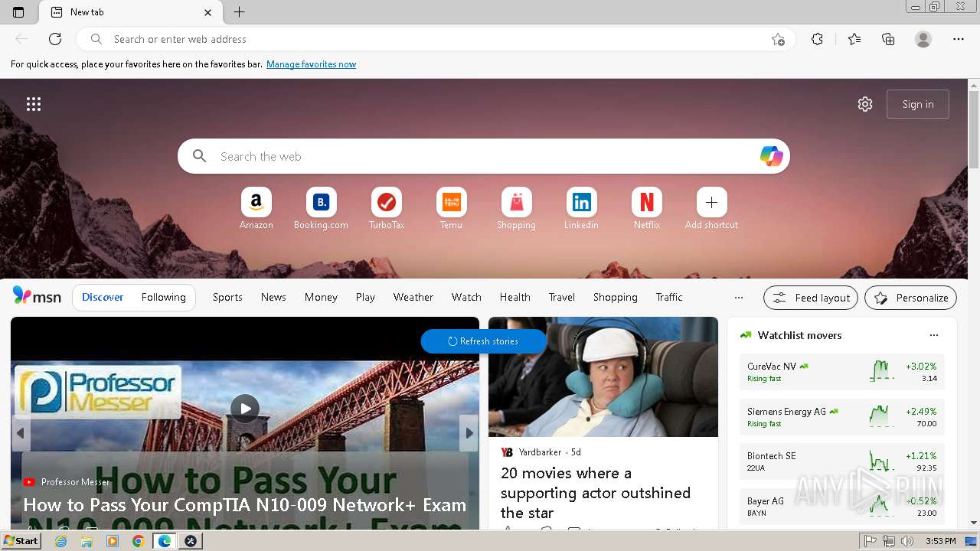Launch Copilot from the search box
Image resolution: width=980 pixels, height=551 pixels.
(771, 156)
